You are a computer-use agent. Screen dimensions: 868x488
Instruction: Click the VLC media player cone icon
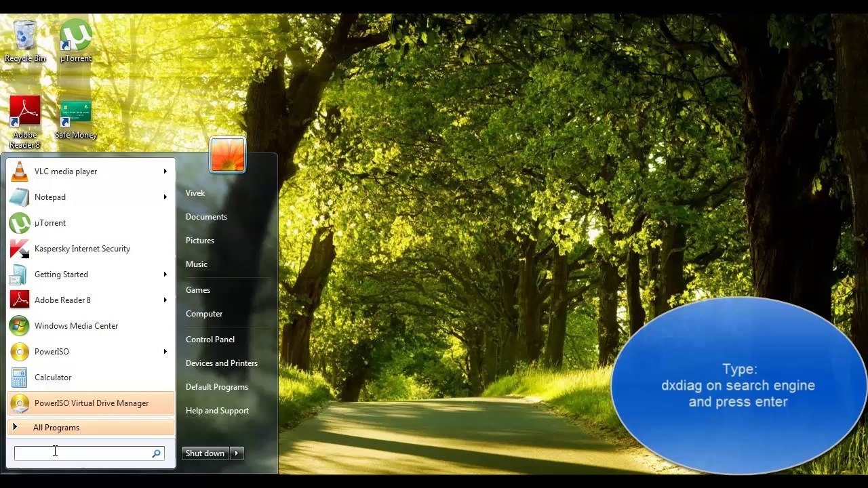pos(20,171)
